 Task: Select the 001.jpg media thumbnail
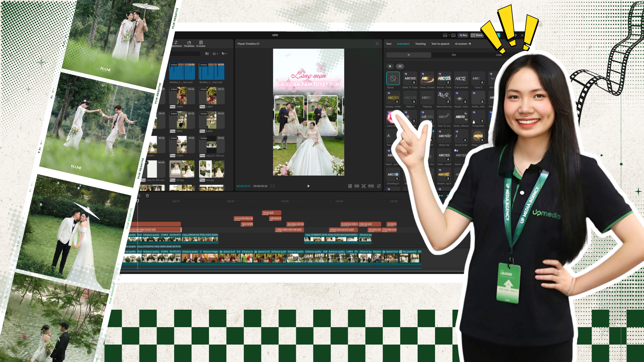click(182, 169)
